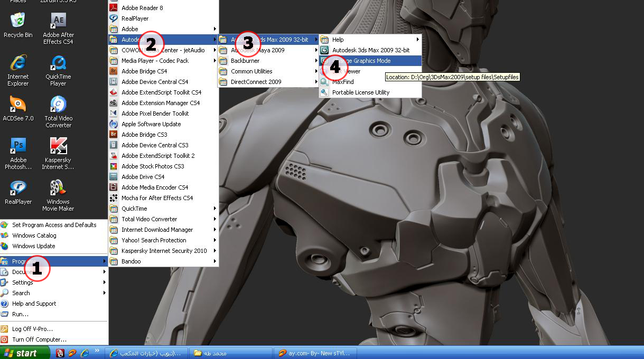Open DirectConnect 2009 submenu
The width and height of the screenshot is (644, 359).
click(x=268, y=82)
